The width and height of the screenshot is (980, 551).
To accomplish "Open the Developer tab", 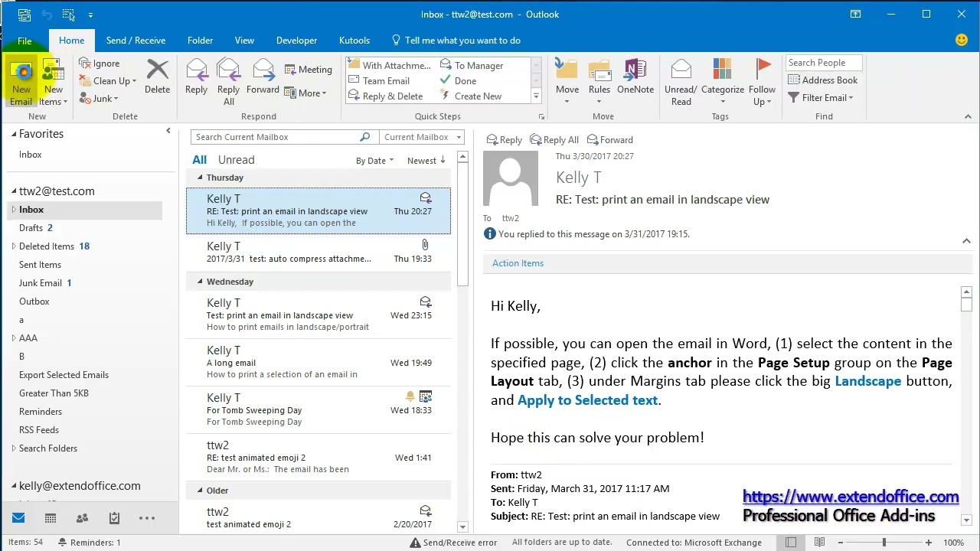I will click(x=296, y=41).
